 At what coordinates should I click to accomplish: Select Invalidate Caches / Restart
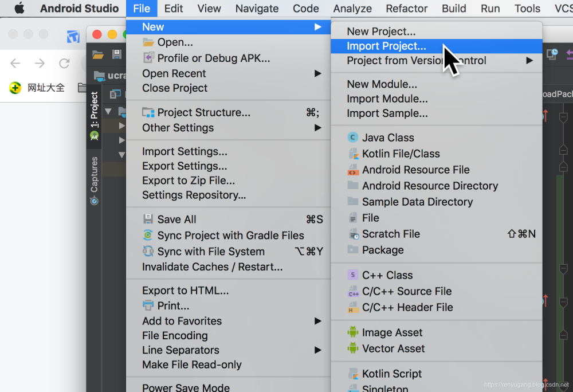212,266
